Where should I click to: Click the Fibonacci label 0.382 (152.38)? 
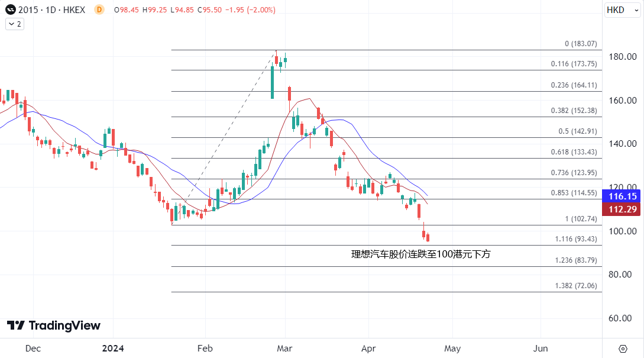[574, 111]
